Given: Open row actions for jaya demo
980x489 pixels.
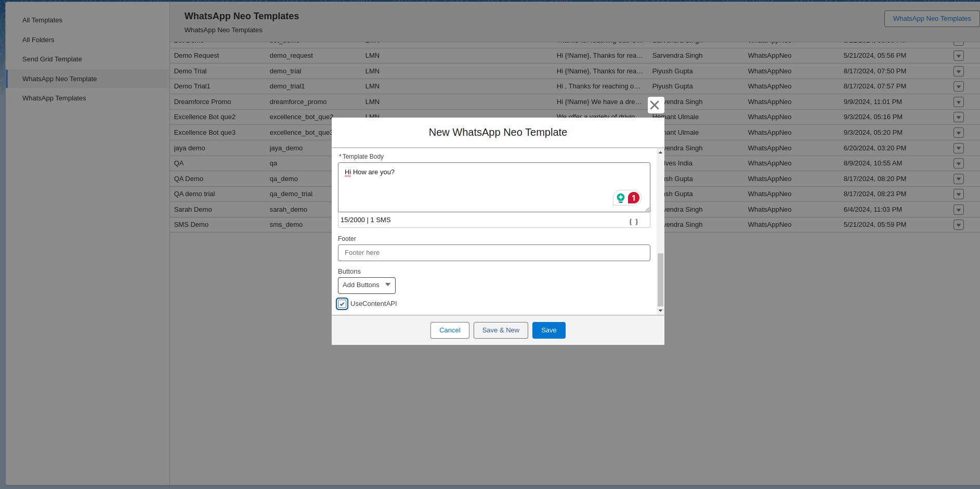Looking at the screenshot, I should pos(959,148).
